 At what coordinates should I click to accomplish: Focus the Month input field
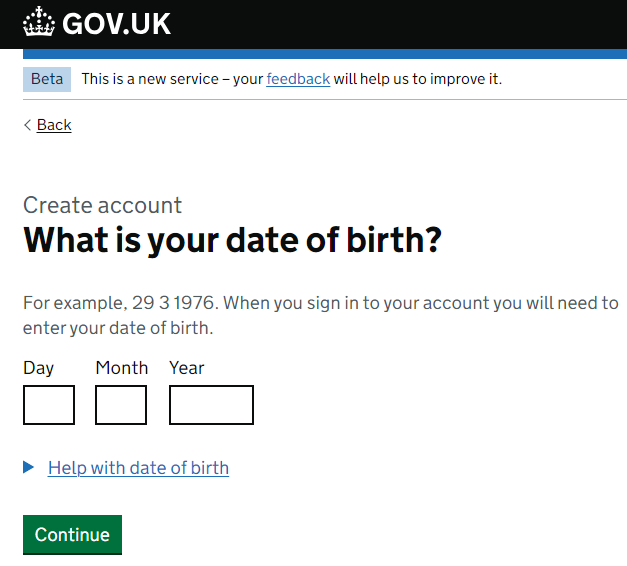point(121,405)
